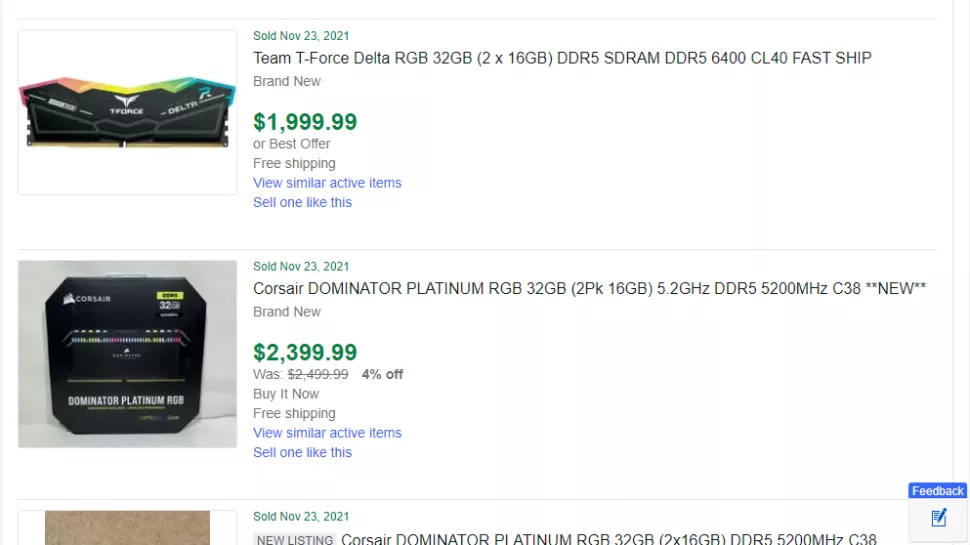Open Corsair Dominator Platinum box thumbnail
Screen dimensions: 970x545
click(127, 354)
